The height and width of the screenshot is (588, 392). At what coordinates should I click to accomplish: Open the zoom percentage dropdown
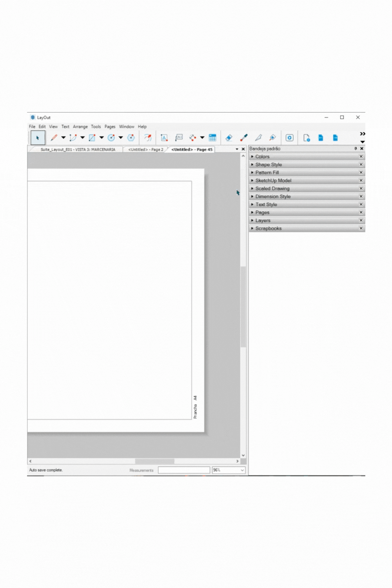pos(242,470)
